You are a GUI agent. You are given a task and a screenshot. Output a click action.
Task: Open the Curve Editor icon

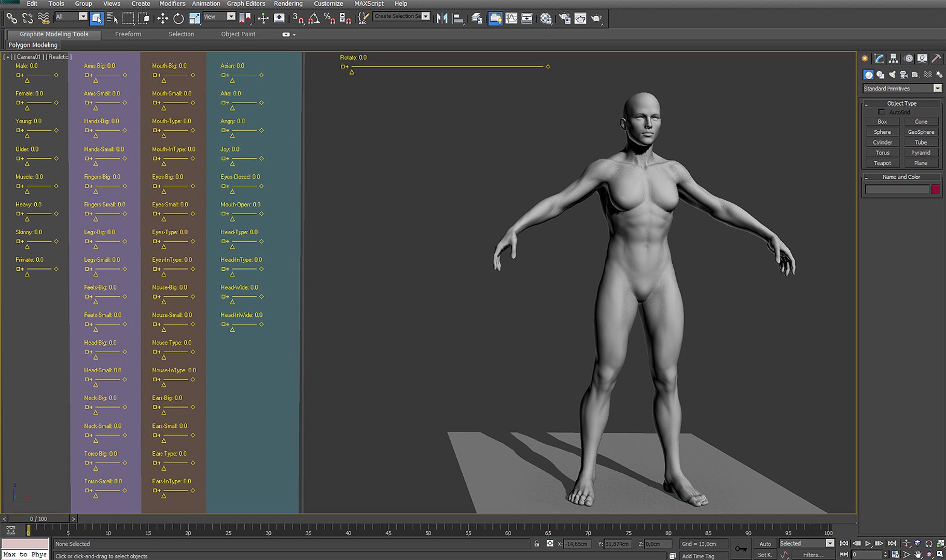pos(511,19)
